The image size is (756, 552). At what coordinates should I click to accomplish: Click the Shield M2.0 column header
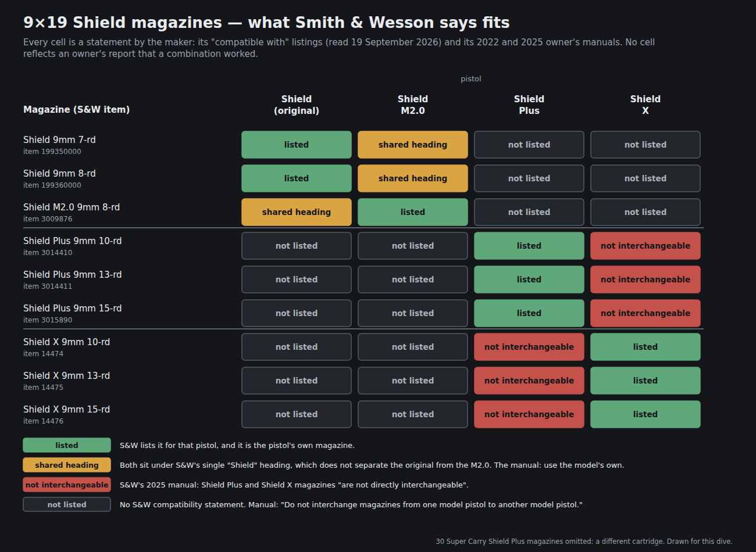point(413,105)
